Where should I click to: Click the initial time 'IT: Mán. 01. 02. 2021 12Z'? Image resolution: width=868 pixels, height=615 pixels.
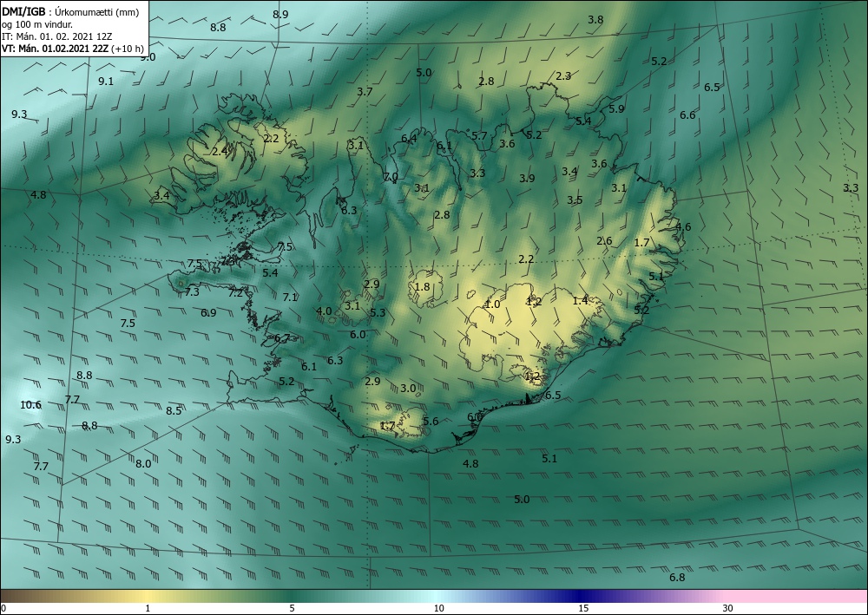(x=57, y=36)
